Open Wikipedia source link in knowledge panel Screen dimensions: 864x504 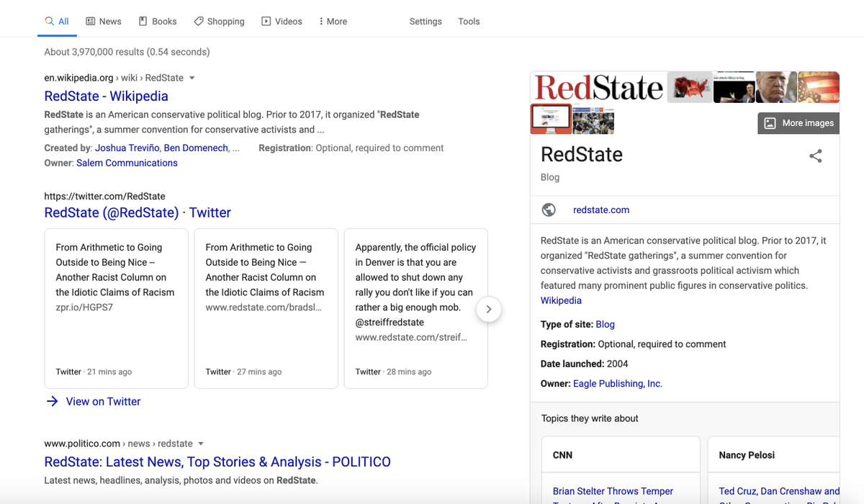[x=561, y=300]
